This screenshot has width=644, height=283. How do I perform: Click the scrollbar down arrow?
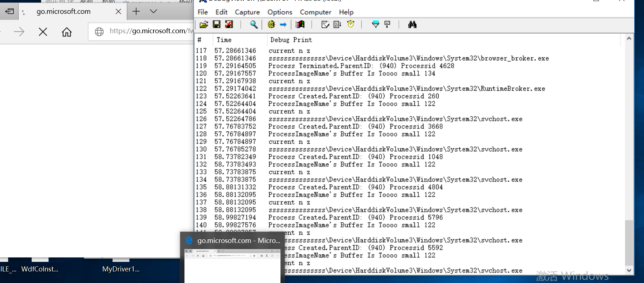[629, 270]
